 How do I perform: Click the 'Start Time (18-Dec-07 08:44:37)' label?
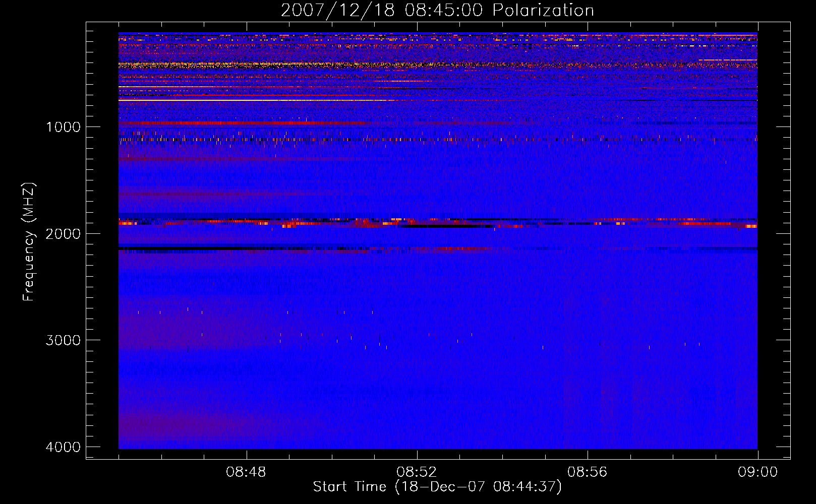pyautogui.click(x=437, y=487)
